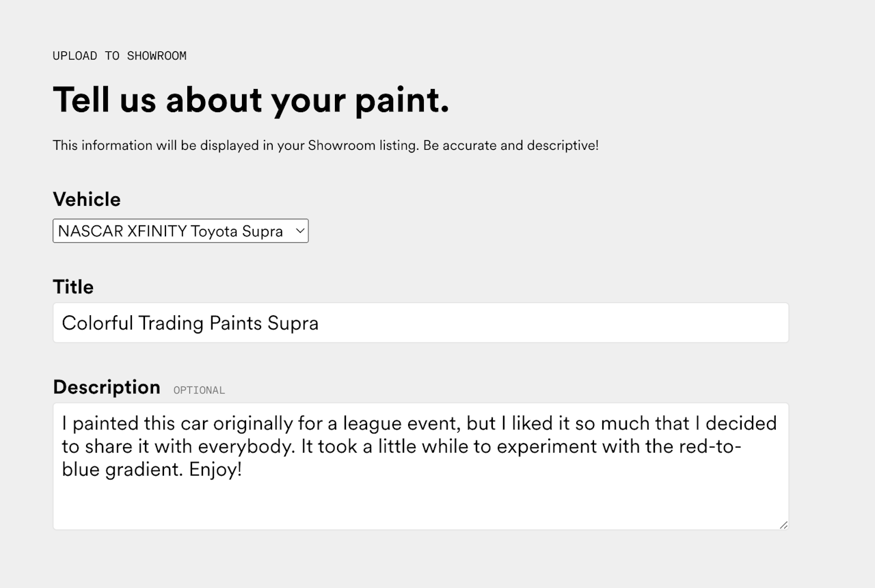Image resolution: width=875 pixels, height=588 pixels.
Task: Click the "Tell us about your paint." heading
Action: (x=251, y=100)
